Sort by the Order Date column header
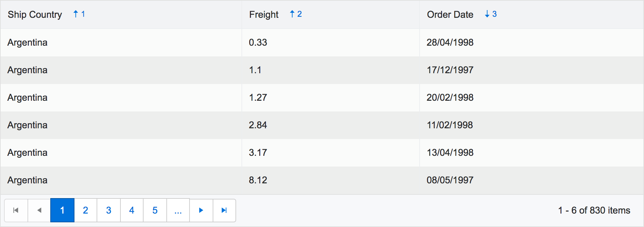This screenshot has height=227, width=644. click(450, 14)
